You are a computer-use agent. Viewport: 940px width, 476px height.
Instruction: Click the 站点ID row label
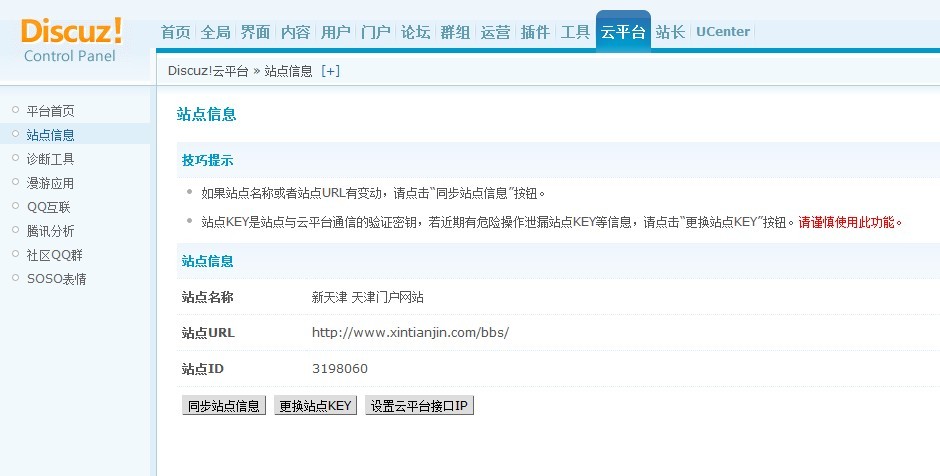tap(203, 369)
